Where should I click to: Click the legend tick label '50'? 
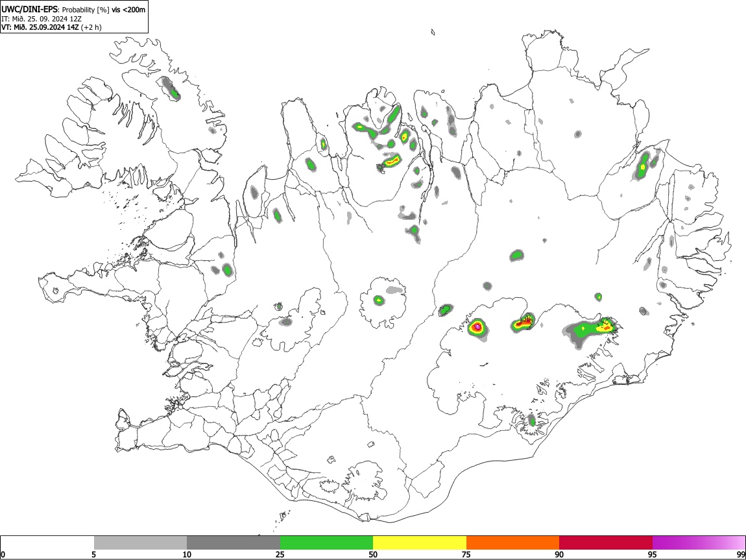click(373, 554)
